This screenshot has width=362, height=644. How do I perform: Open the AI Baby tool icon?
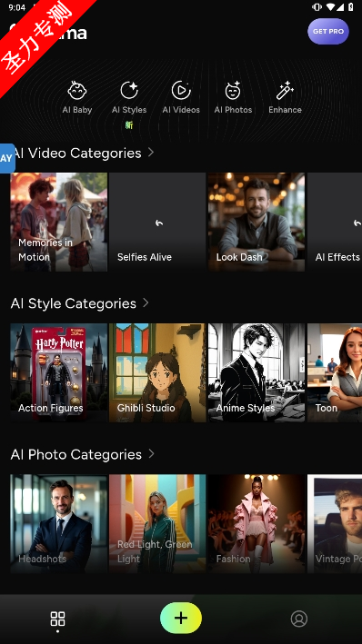pyautogui.click(x=77, y=90)
